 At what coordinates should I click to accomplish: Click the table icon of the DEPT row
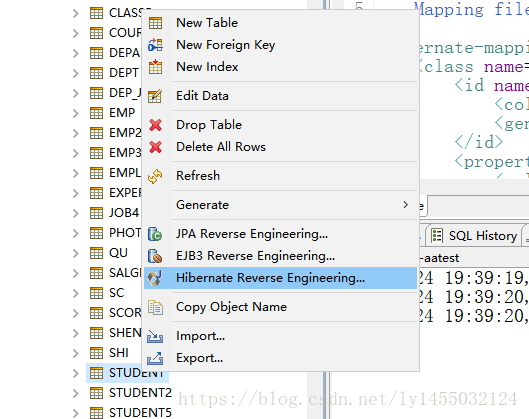click(x=96, y=73)
